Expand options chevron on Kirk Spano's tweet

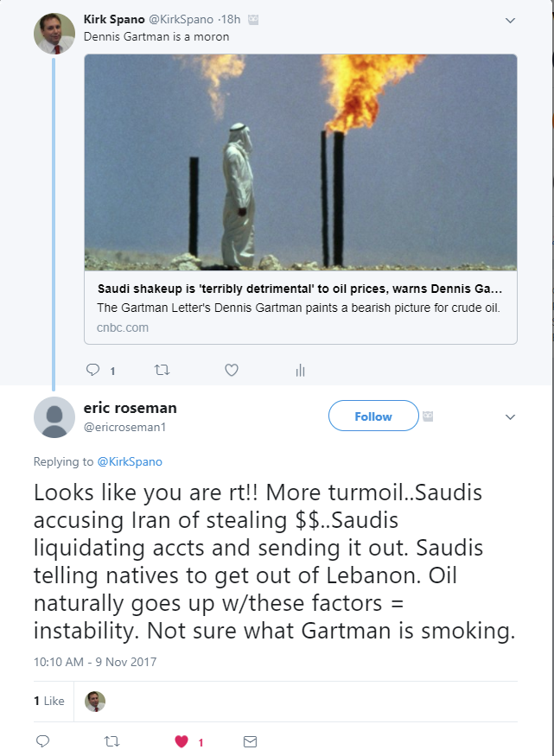pyautogui.click(x=510, y=20)
